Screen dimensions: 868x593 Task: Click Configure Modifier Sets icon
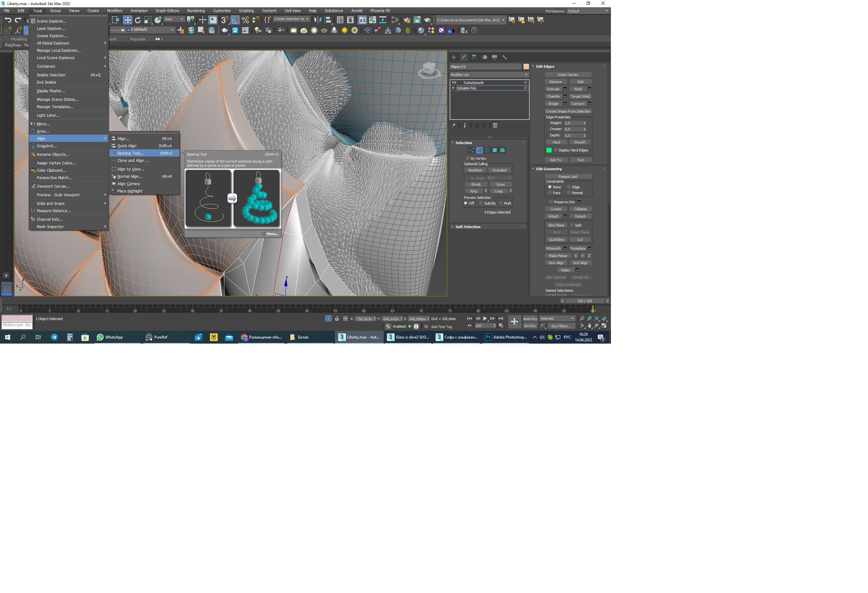[x=495, y=125]
